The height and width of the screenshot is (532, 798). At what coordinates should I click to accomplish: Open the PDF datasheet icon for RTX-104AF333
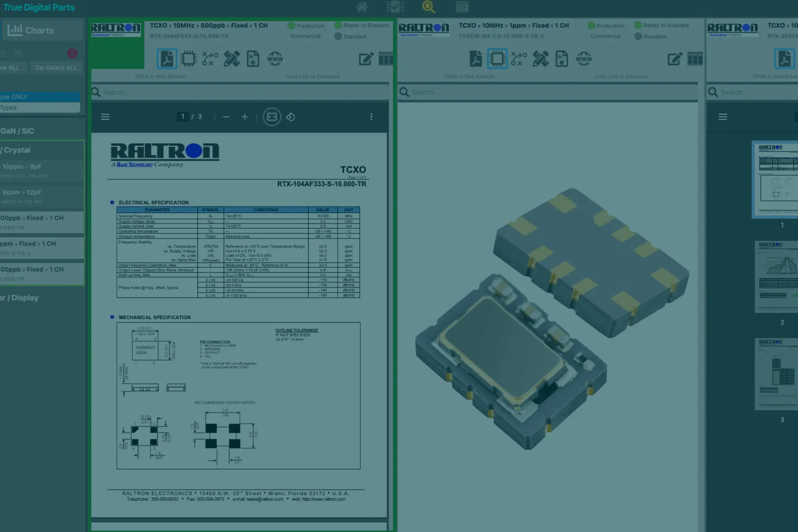tap(167, 59)
